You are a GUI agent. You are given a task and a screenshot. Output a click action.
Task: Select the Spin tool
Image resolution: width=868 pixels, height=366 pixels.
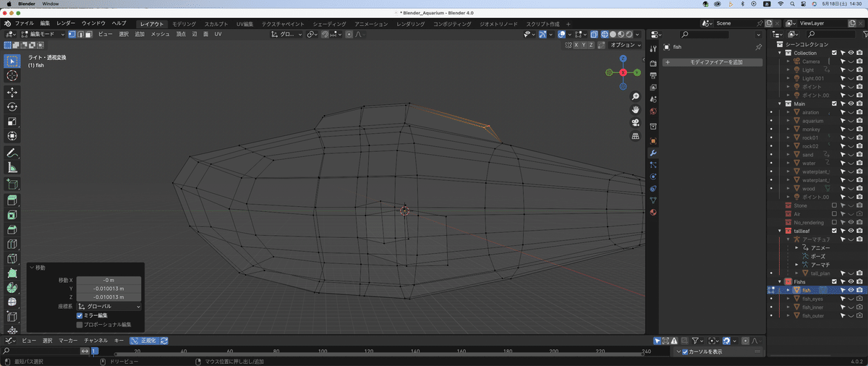pyautogui.click(x=12, y=288)
